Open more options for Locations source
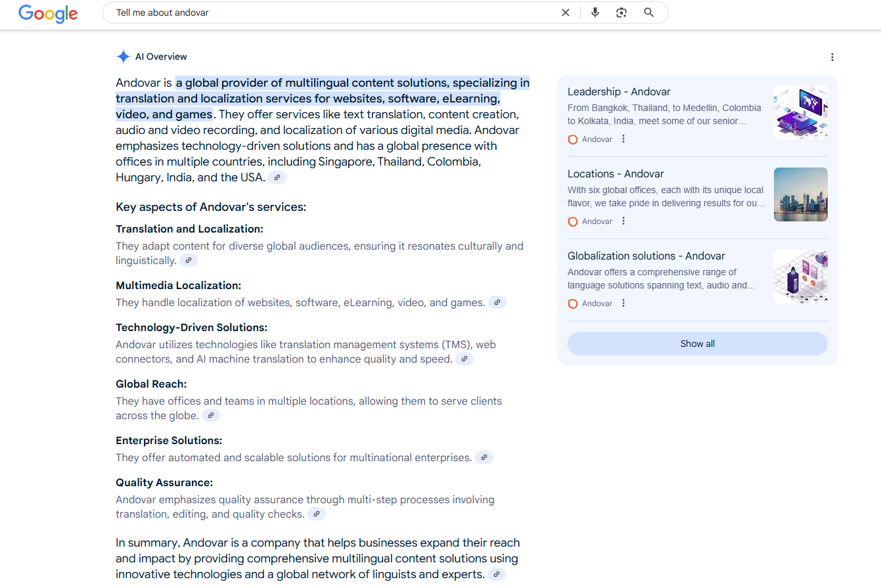 [x=623, y=221]
